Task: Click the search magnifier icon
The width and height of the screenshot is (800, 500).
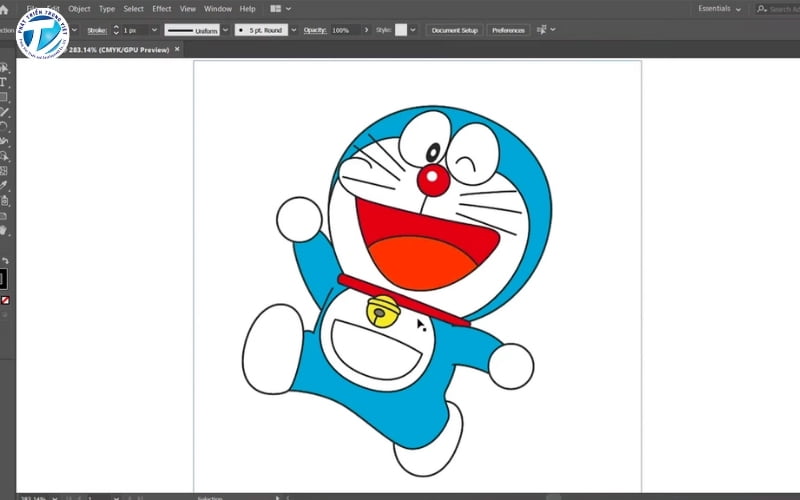Action: (x=762, y=9)
